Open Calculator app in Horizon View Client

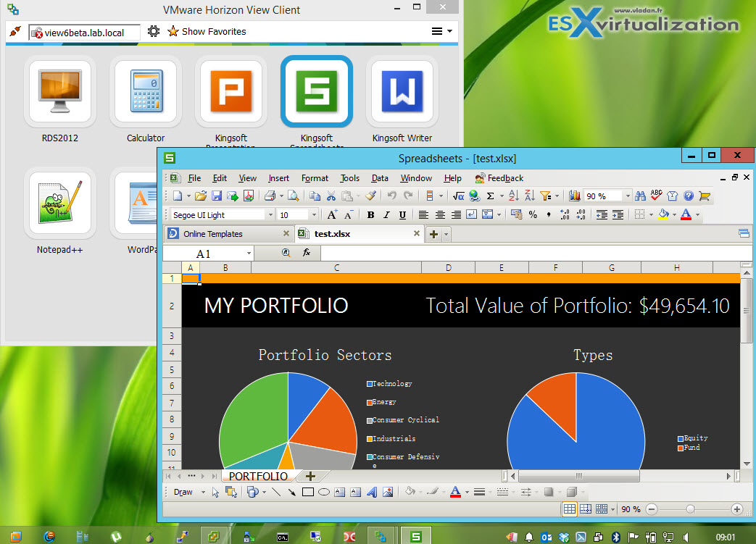146,91
